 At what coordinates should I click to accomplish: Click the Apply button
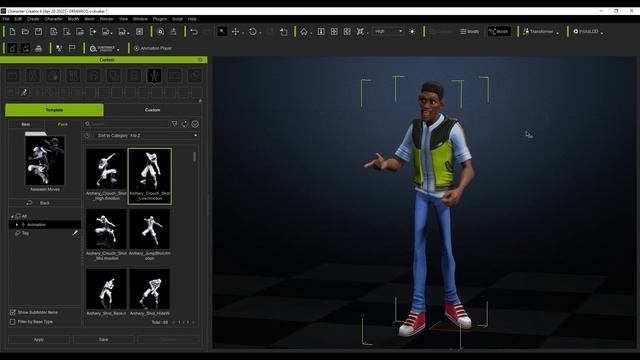pyautogui.click(x=39, y=340)
